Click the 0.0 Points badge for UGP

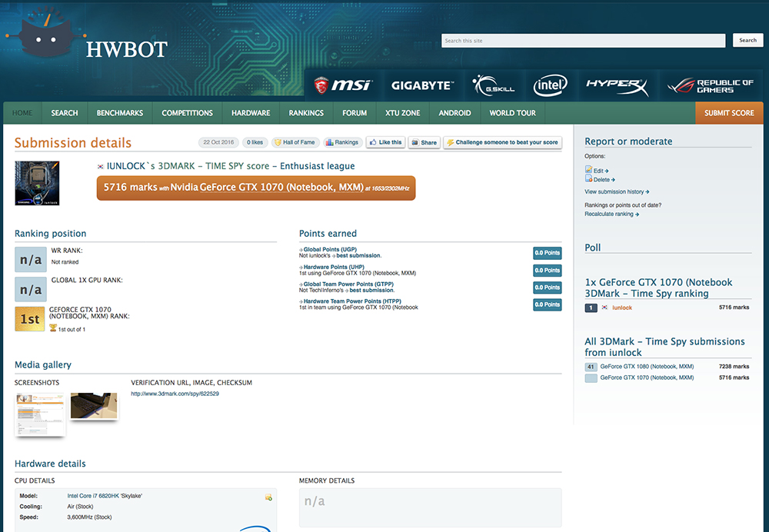[x=548, y=253]
